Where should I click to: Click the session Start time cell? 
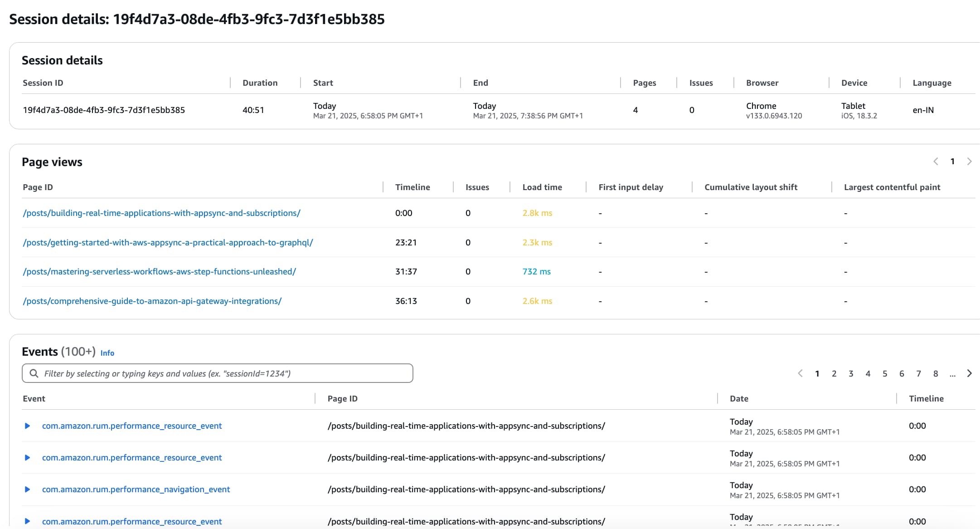(x=368, y=111)
